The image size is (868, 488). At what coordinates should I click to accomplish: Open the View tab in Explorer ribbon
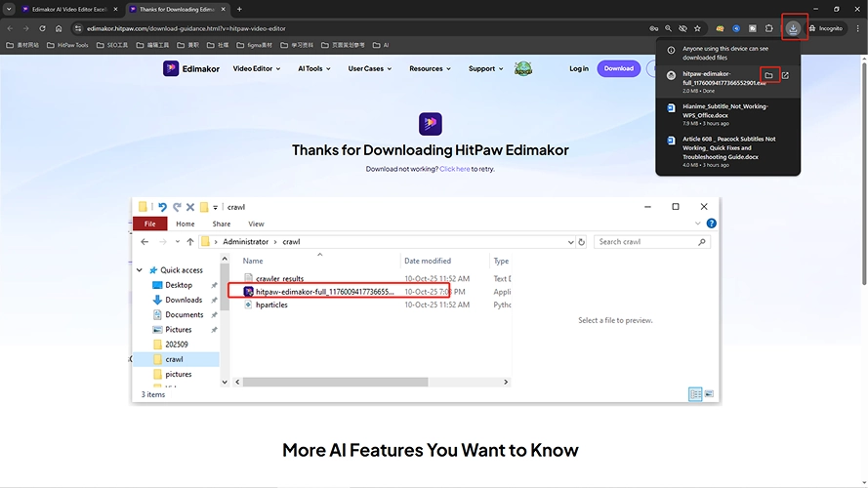[x=256, y=224]
